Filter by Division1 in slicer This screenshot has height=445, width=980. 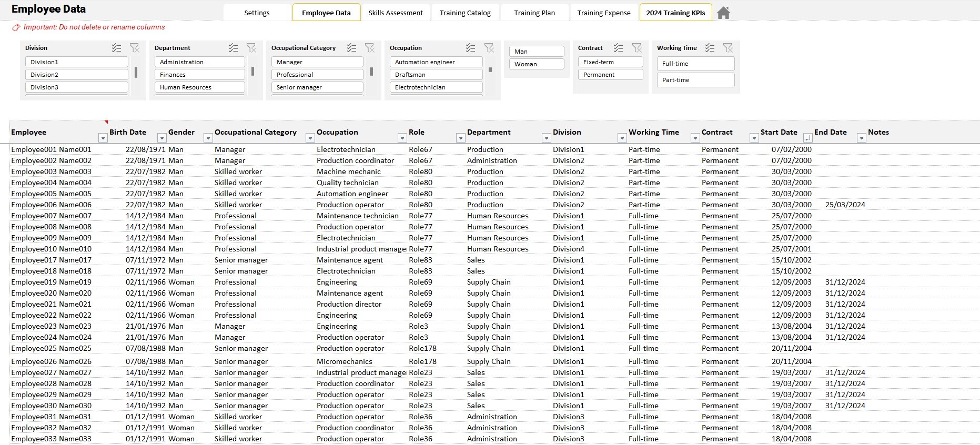(77, 62)
